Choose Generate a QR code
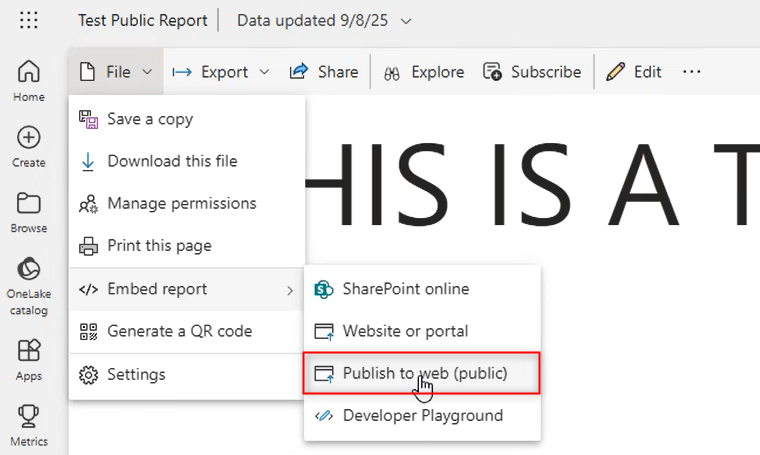The height and width of the screenshot is (455, 760). click(187, 331)
